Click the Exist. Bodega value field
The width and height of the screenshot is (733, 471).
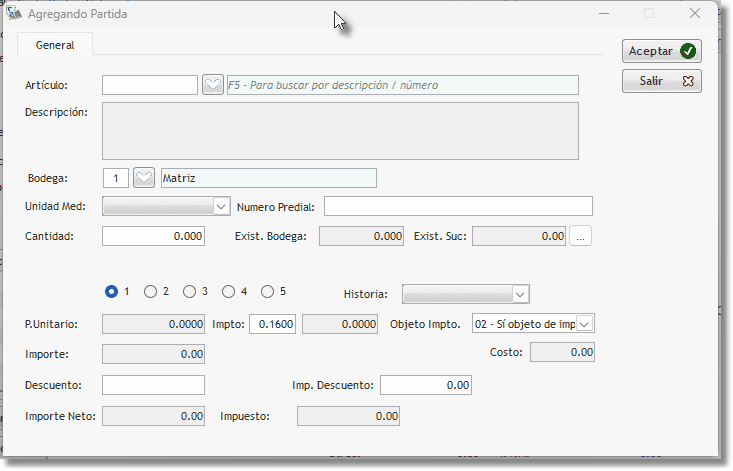[x=361, y=236]
